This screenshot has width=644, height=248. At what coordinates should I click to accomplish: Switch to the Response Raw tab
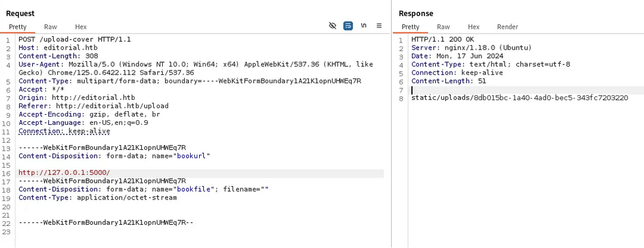point(443,27)
